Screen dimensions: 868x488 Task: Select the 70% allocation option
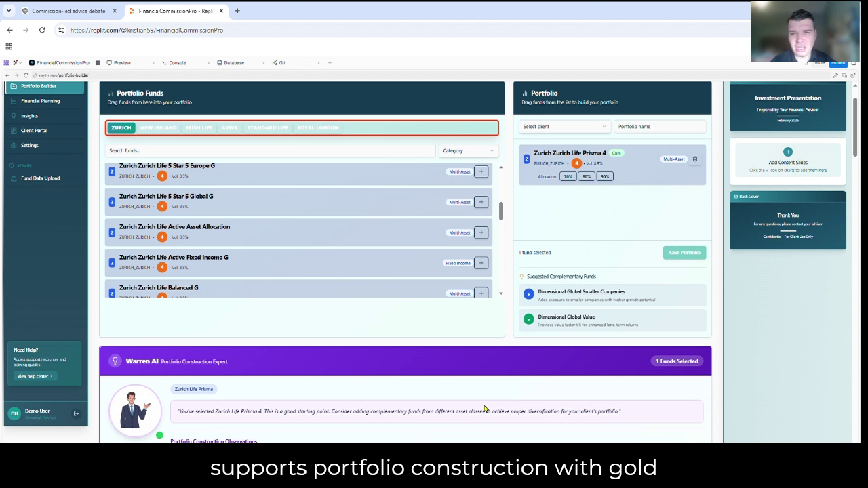[x=568, y=176]
